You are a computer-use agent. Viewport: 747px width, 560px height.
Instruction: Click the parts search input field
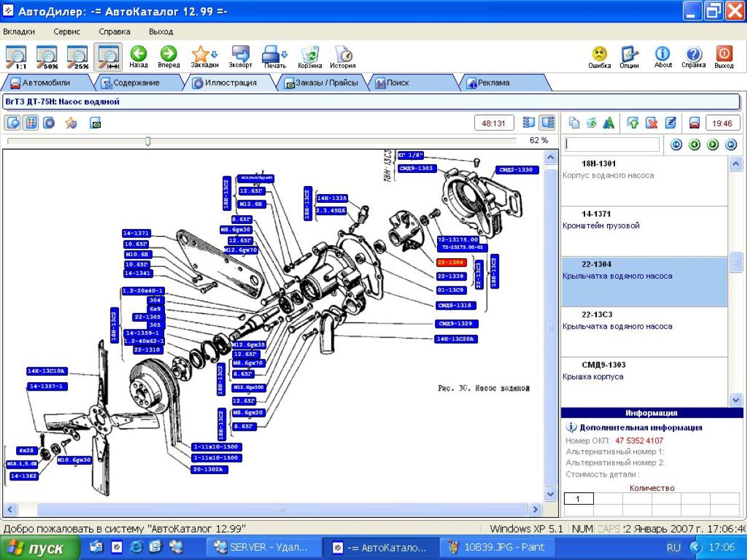click(612, 144)
